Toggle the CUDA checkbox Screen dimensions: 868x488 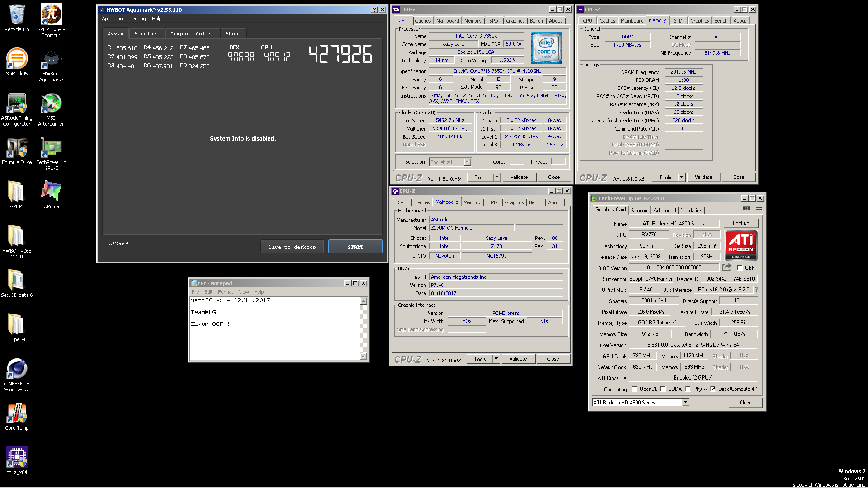[663, 389]
